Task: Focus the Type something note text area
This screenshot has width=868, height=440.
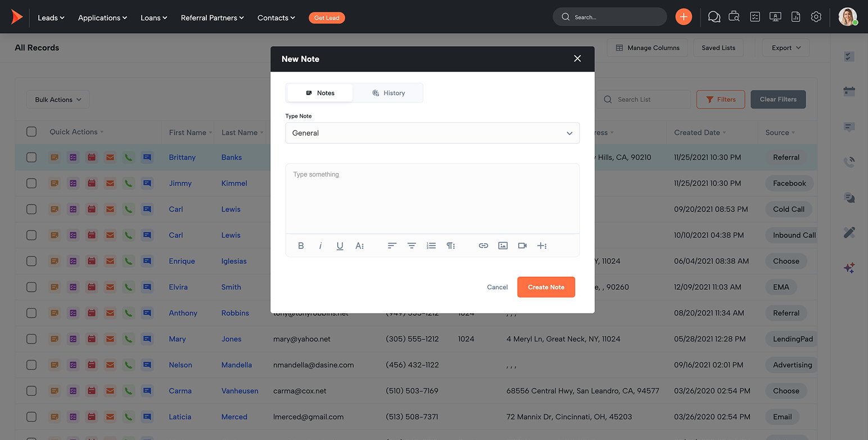Action: (x=432, y=198)
